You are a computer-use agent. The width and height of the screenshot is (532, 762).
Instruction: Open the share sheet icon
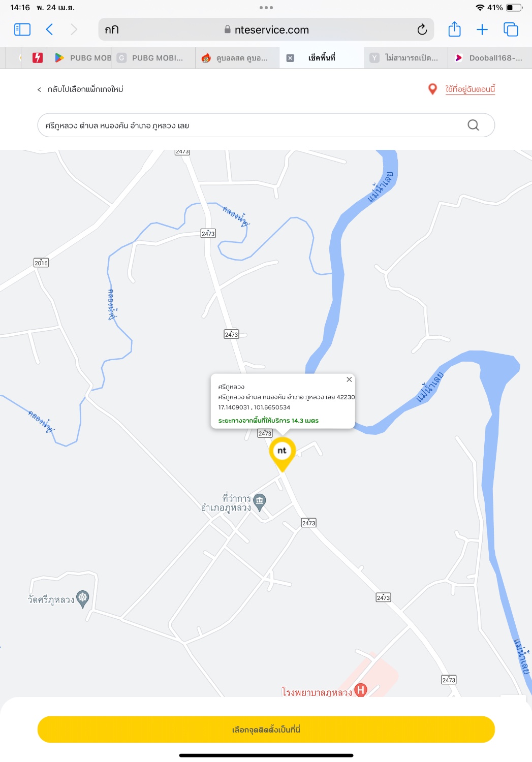454,29
